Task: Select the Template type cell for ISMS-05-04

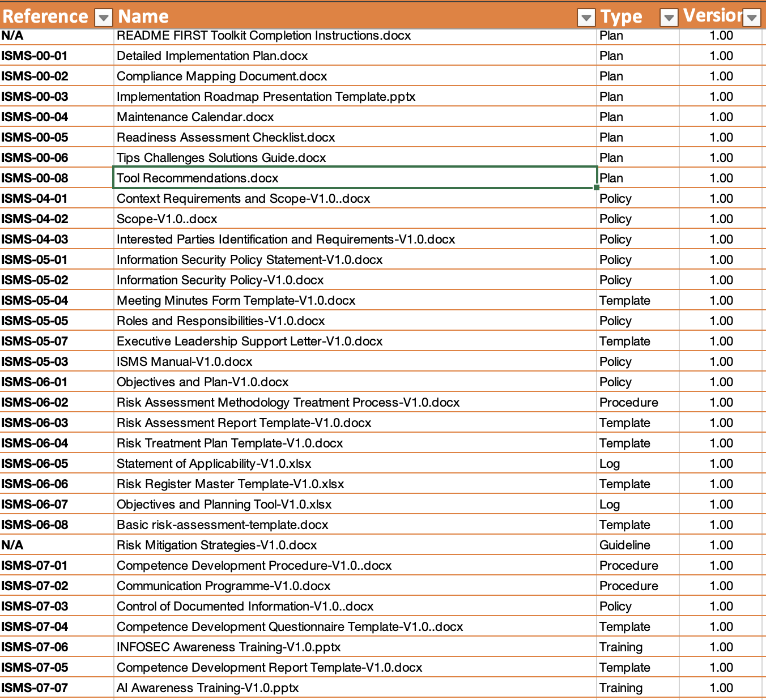Action: pyautogui.click(x=638, y=300)
